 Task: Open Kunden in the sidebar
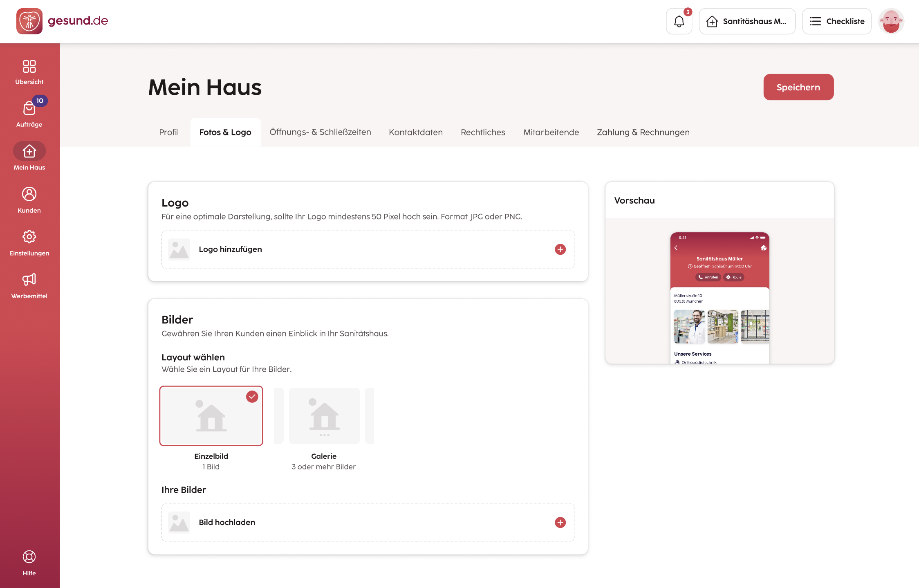pyautogui.click(x=29, y=200)
